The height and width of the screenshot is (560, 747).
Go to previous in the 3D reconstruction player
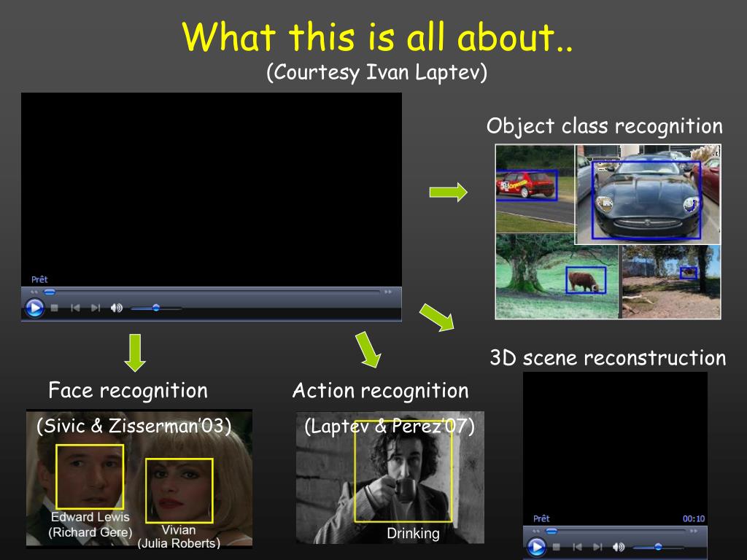[577, 547]
